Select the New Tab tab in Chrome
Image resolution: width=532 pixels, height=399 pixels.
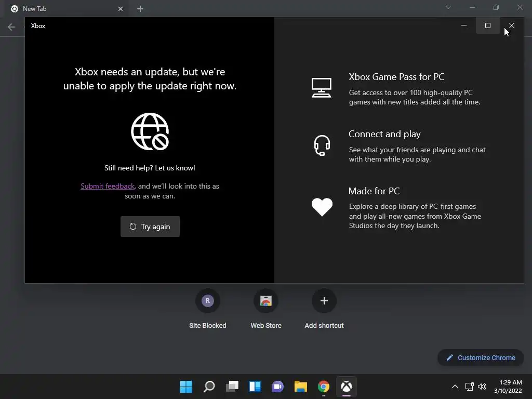[66, 9]
